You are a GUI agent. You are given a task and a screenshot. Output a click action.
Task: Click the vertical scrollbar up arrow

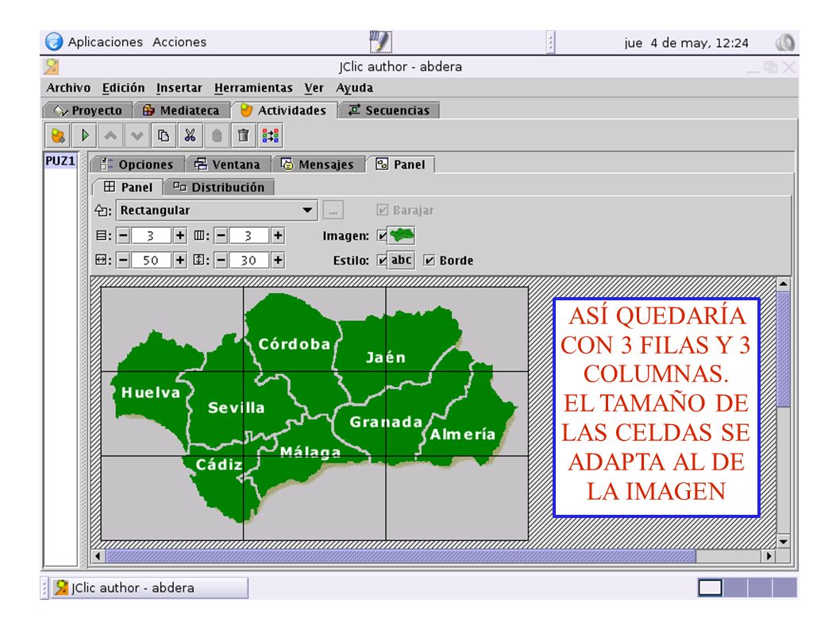tap(783, 284)
